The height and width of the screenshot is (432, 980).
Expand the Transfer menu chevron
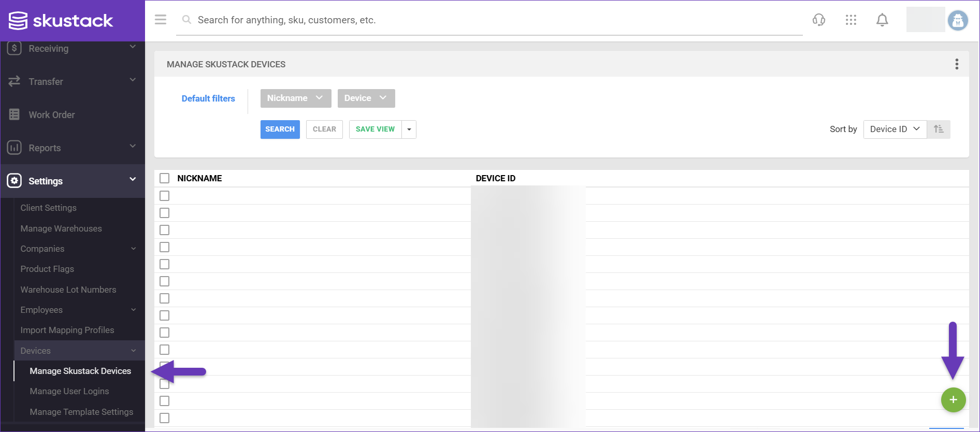pyautogui.click(x=133, y=80)
